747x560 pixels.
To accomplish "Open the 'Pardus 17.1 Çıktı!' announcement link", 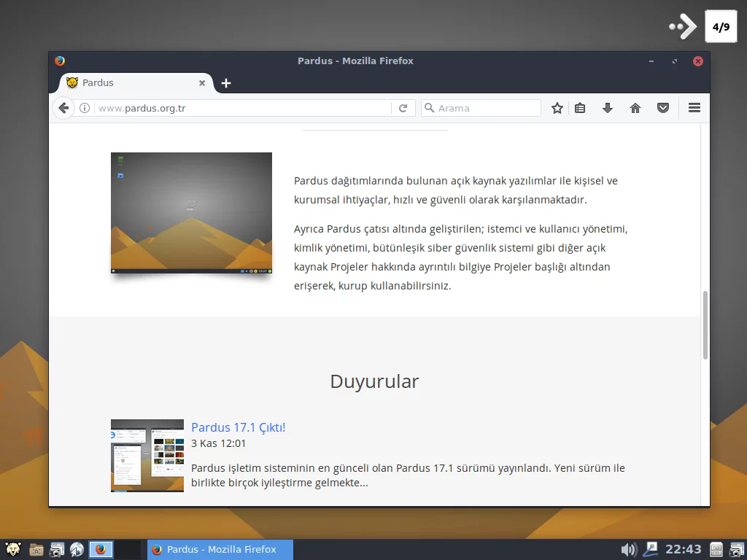I will (x=238, y=427).
